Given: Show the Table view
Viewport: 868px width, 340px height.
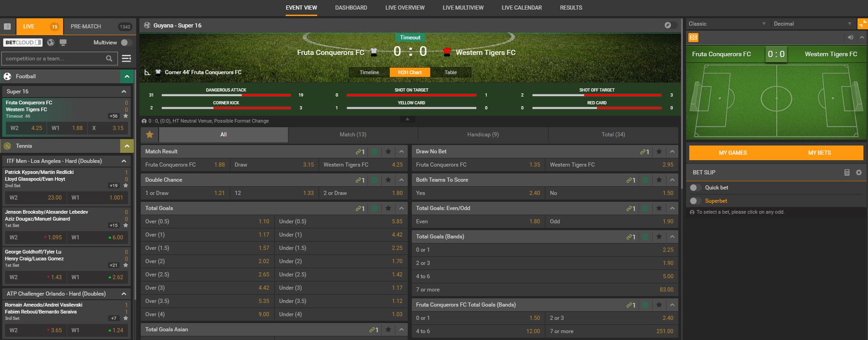Looking at the screenshot, I should (451, 72).
